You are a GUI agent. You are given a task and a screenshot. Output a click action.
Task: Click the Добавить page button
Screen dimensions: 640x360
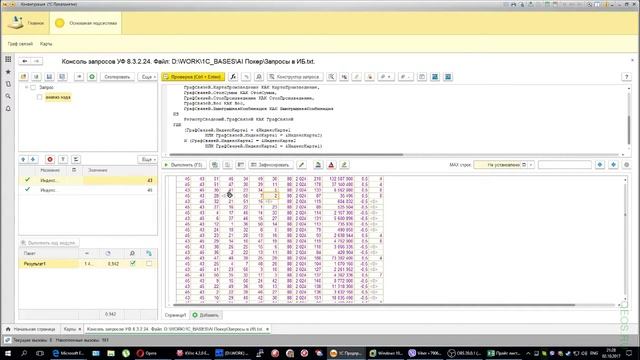205,315
